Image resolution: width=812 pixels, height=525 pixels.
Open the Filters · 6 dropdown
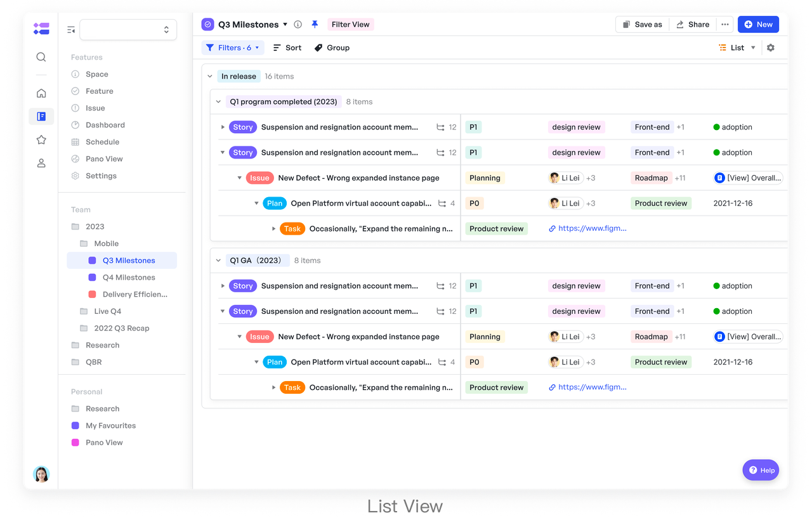coord(233,48)
